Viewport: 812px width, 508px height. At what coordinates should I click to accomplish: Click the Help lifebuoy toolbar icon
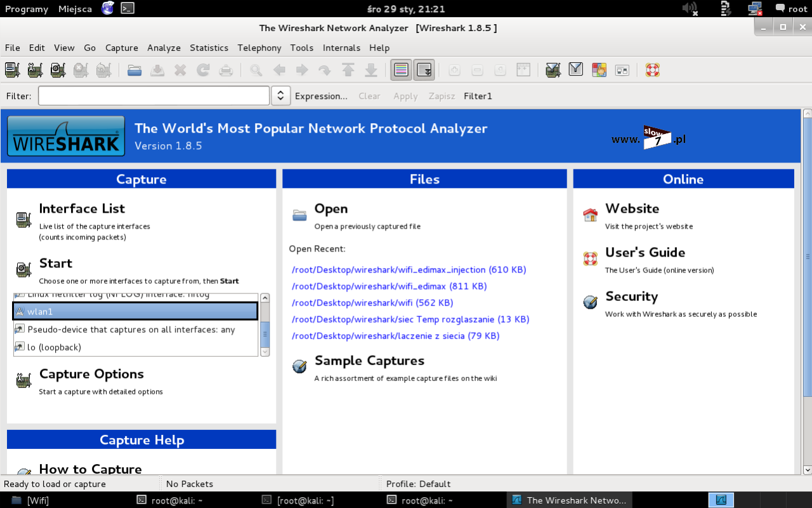click(653, 70)
